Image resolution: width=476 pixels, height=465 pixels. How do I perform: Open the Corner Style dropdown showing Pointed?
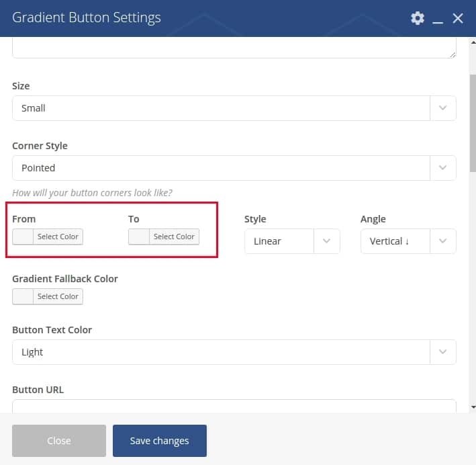234,168
